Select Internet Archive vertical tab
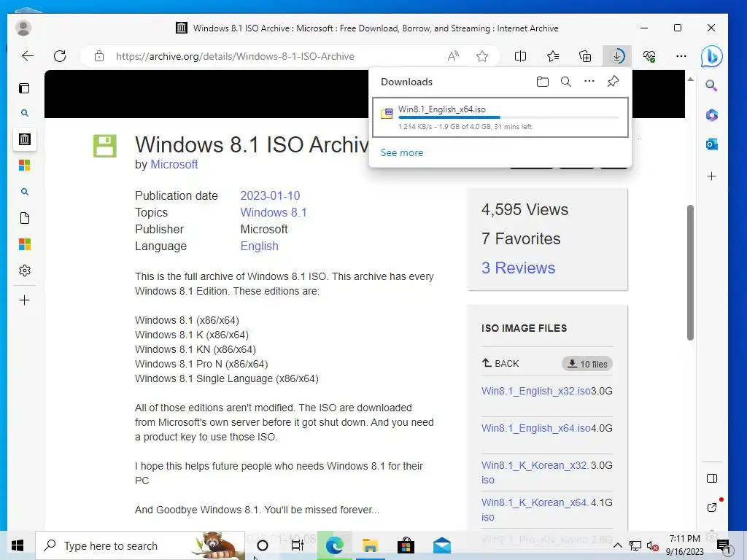The image size is (747, 560). coord(24,139)
